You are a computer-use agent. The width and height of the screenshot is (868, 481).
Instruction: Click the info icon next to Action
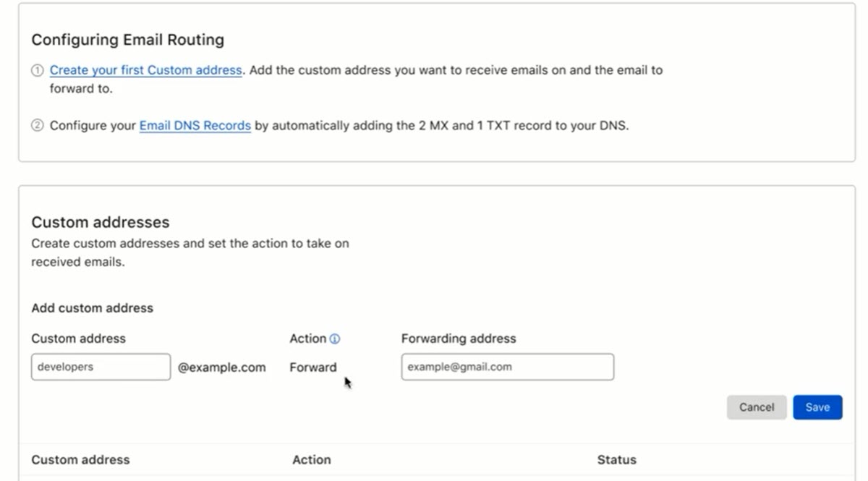(335, 339)
